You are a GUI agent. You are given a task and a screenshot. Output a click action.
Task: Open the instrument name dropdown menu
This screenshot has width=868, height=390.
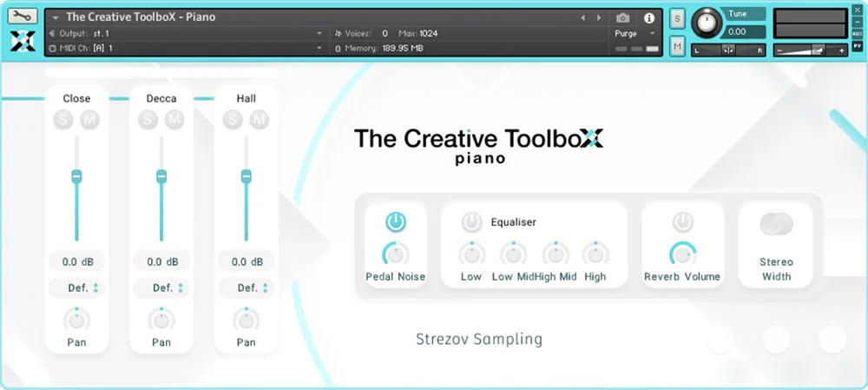[x=56, y=17]
